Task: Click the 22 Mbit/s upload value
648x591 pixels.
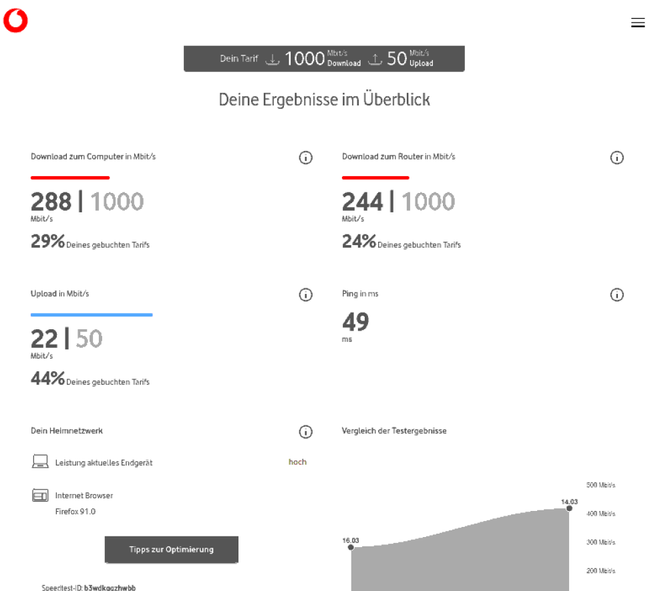Action: pyautogui.click(x=44, y=339)
